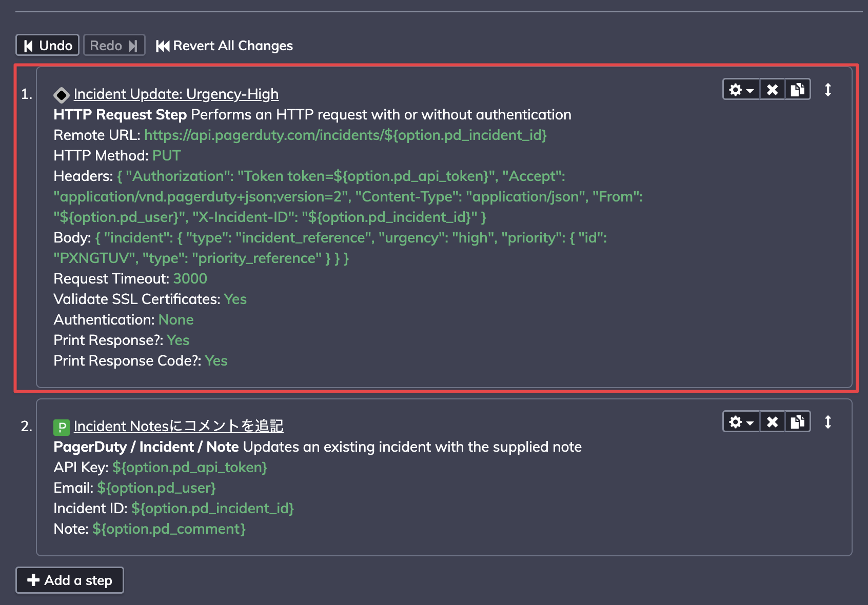Click the green PagerDuty P icon
Image resolution: width=868 pixels, height=605 pixels.
pyautogui.click(x=61, y=427)
